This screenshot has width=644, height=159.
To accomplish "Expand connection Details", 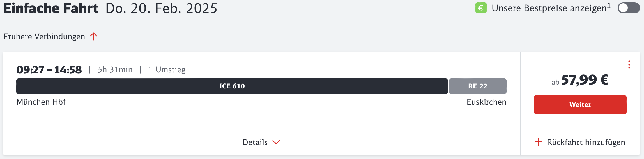I will click(261, 142).
